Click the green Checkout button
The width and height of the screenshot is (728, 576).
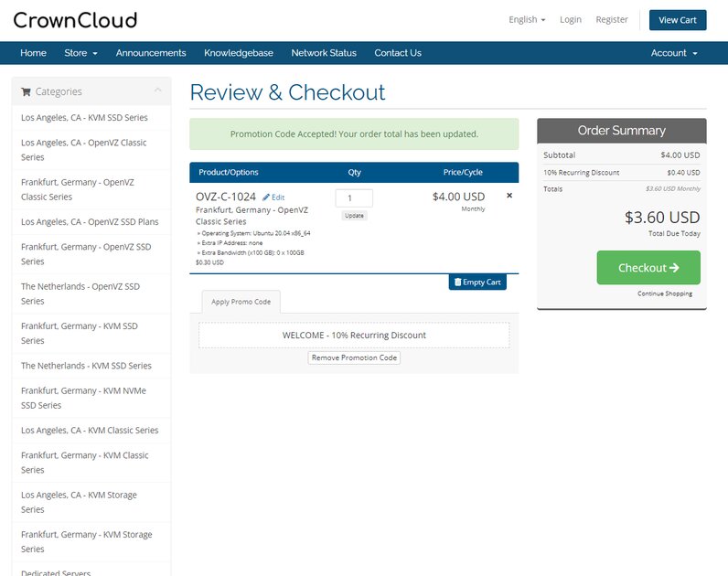click(648, 267)
